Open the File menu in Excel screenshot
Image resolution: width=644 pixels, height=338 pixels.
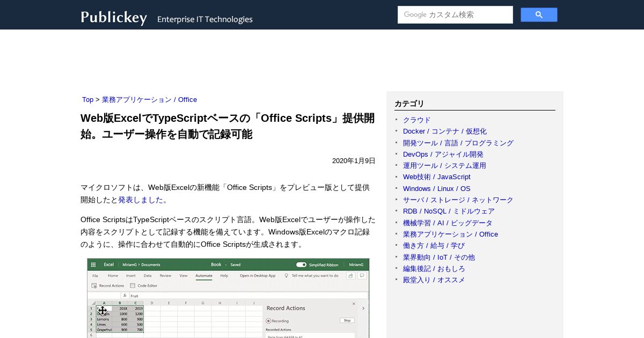coord(94,276)
